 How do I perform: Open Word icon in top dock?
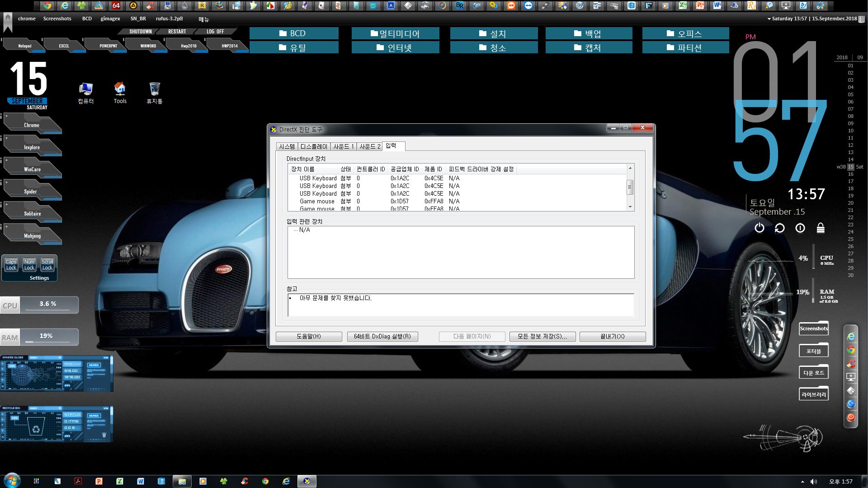click(717, 5)
